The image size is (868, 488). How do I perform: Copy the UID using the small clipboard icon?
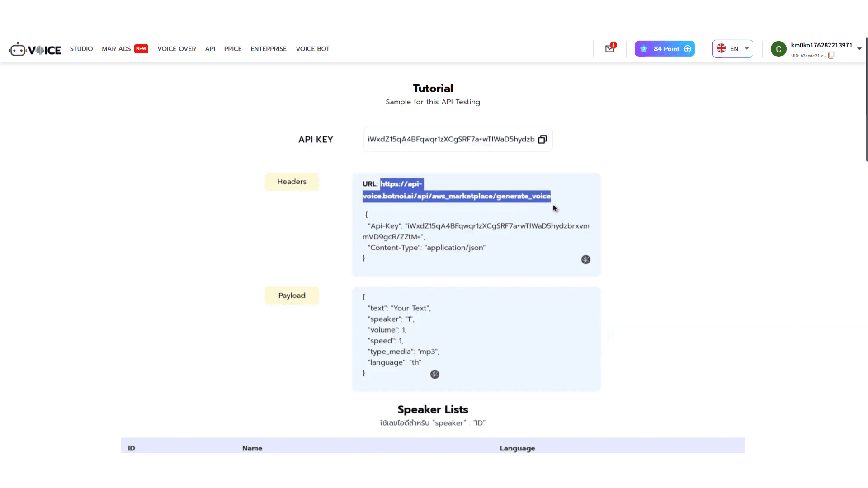coord(831,56)
